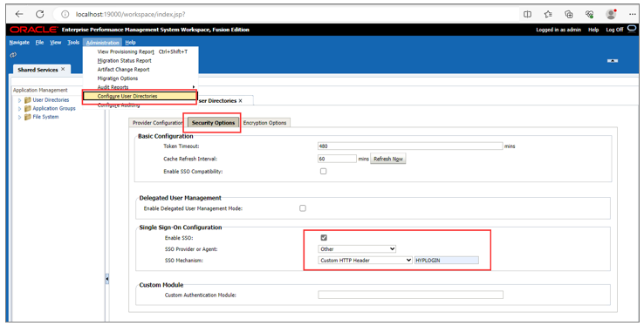
Task: Click the Cache Refresh Interval field
Action: pyautogui.click(x=337, y=159)
